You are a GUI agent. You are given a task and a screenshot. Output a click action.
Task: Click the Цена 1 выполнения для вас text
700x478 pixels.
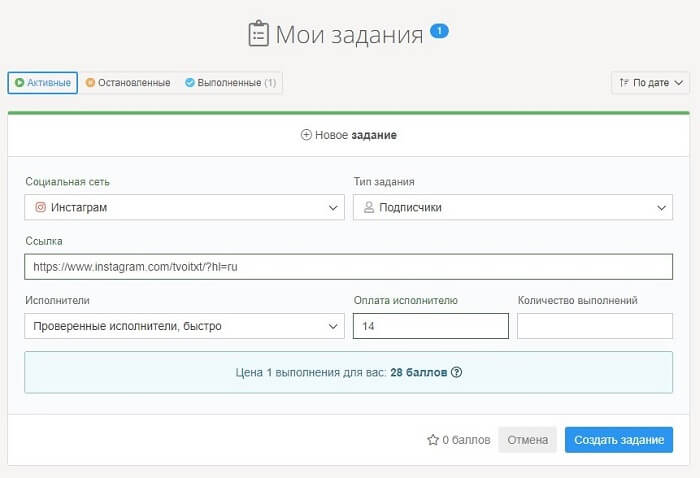coord(311,372)
